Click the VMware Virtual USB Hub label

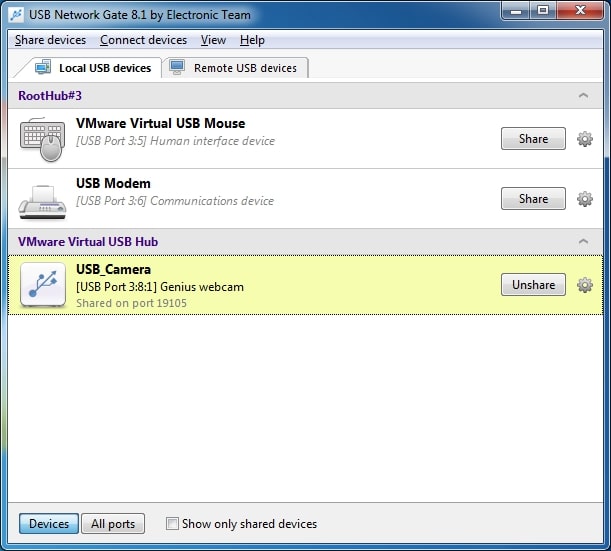(x=88, y=242)
